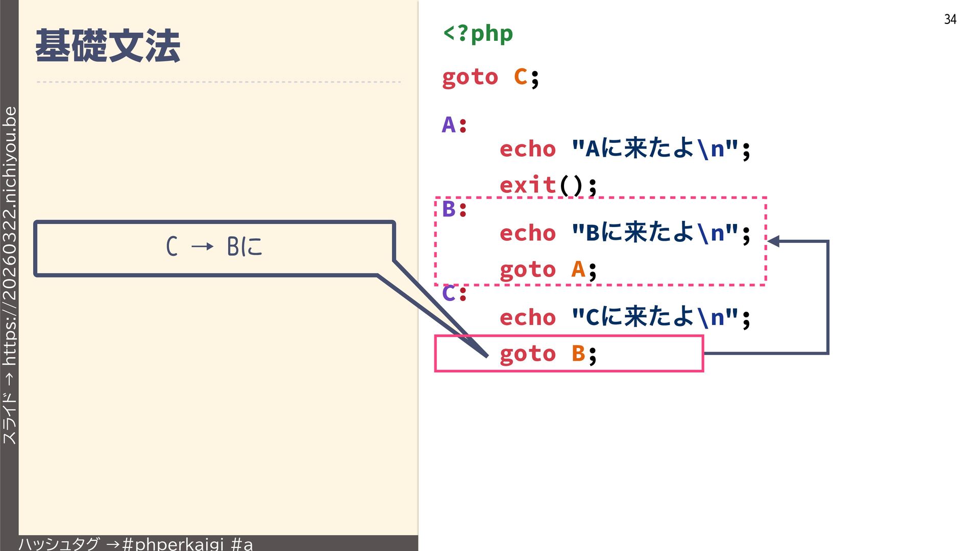The image size is (980, 551).
Task: Click the echo "Bに来たよ" line
Action: pyautogui.click(x=624, y=233)
